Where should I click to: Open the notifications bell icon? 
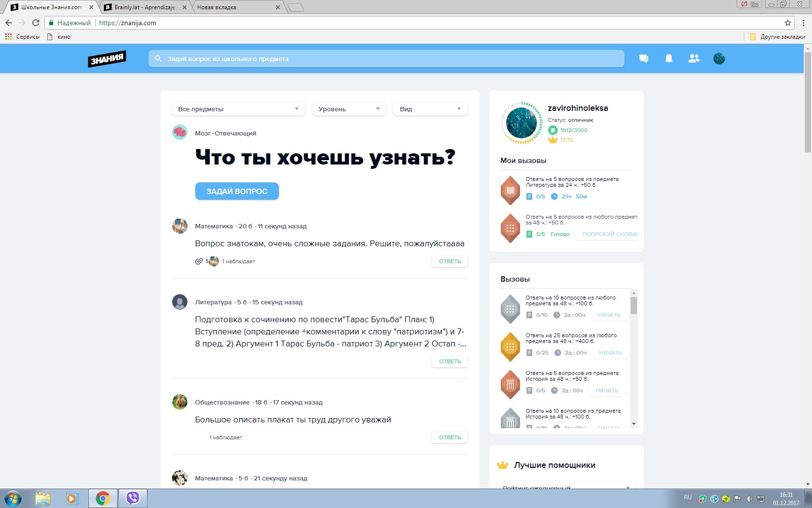click(x=668, y=59)
